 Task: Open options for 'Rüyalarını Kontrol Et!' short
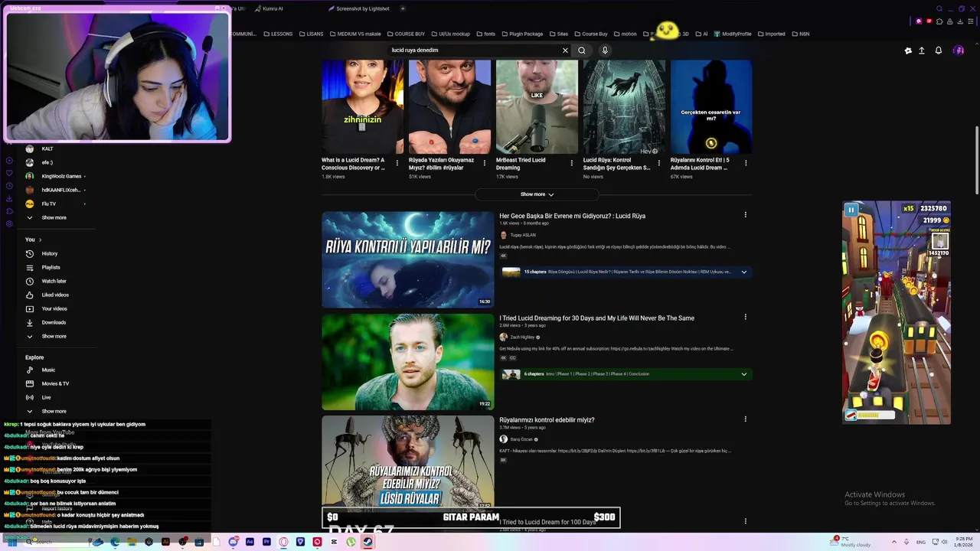pyautogui.click(x=746, y=163)
